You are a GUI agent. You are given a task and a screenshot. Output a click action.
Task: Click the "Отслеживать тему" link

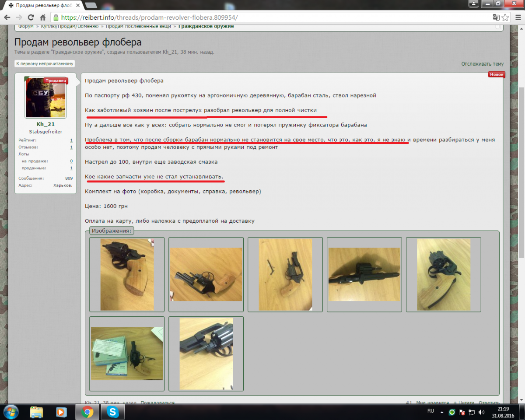tap(482, 64)
